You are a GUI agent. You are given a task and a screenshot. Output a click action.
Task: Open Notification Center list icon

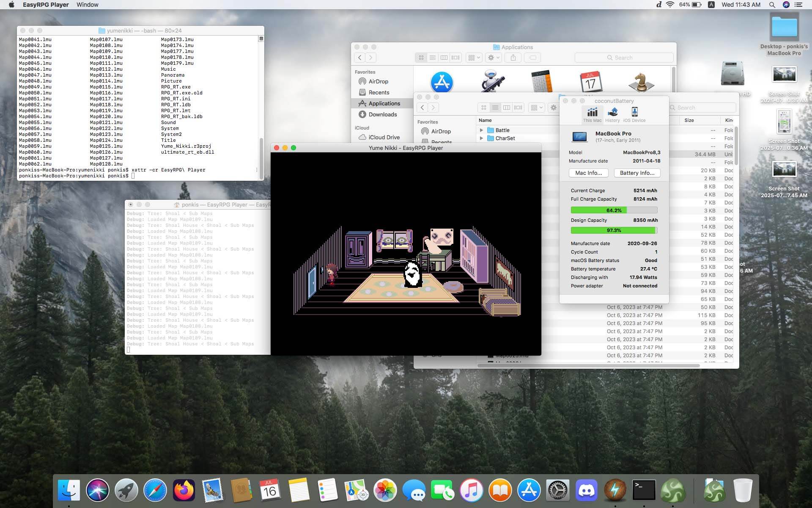click(x=798, y=5)
